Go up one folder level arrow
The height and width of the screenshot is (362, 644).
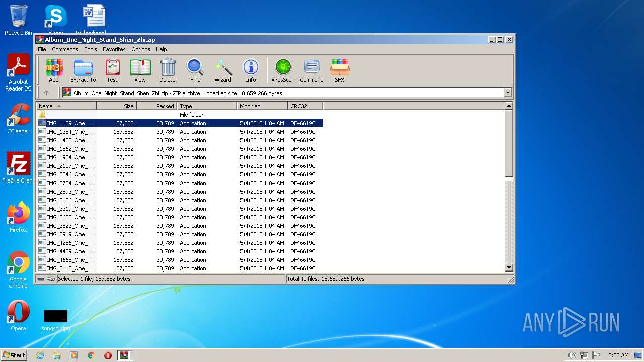coord(46,93)
